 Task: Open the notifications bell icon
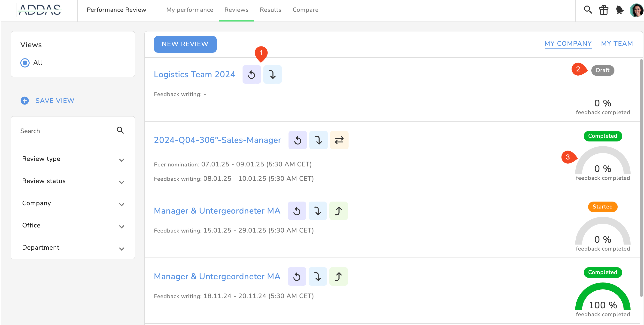[x=620, y=10]
